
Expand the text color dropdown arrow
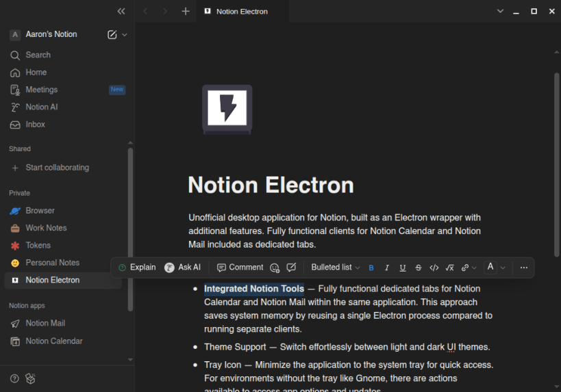coord(503,267)
